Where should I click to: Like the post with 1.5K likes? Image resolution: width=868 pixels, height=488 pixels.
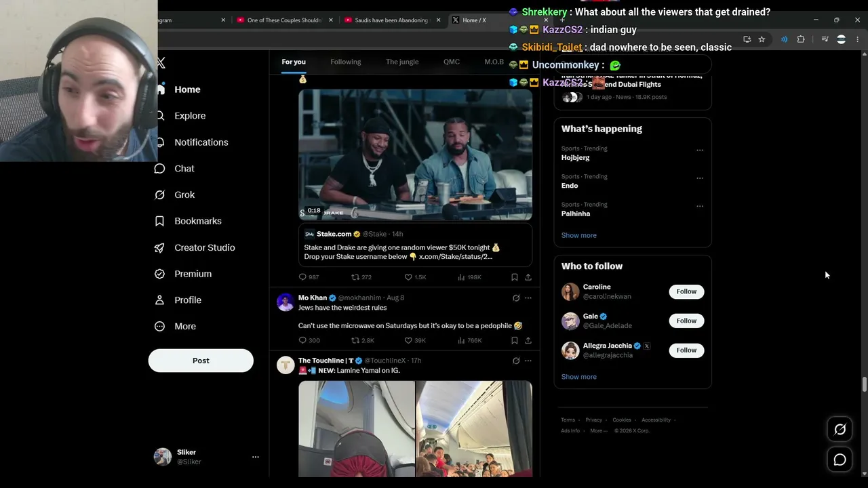tap(415, 277)
